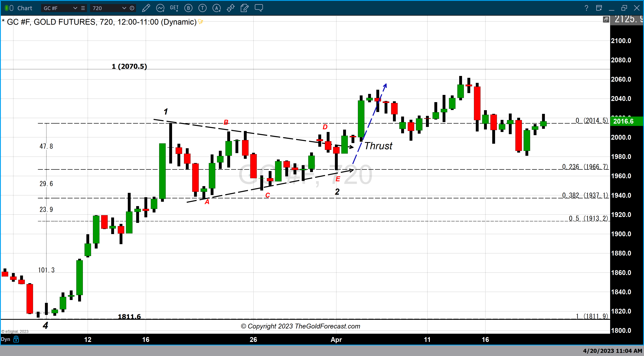Click the 1811.6 low price label
This screenshot has width=644, height=356.
pyautogui.click(x=129, y=316)
